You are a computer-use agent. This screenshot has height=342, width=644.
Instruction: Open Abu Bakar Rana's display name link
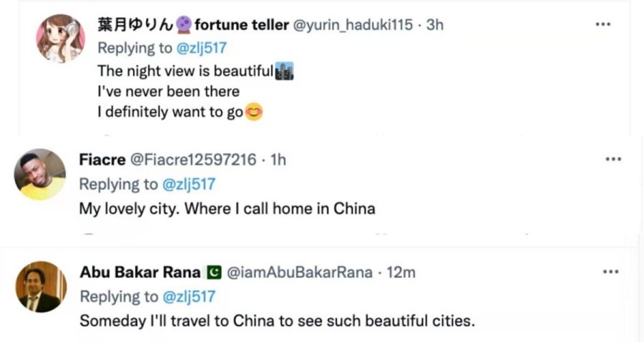coord(140,273)
